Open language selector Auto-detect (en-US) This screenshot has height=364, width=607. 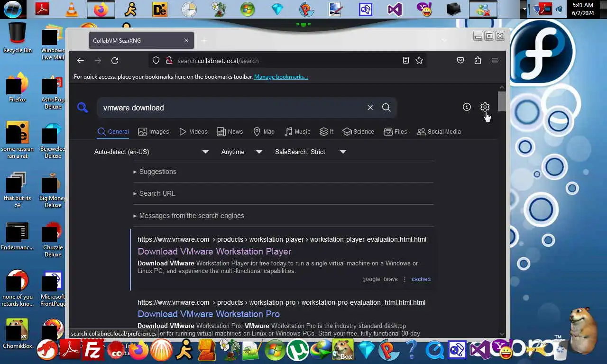[x=151, y=152]
